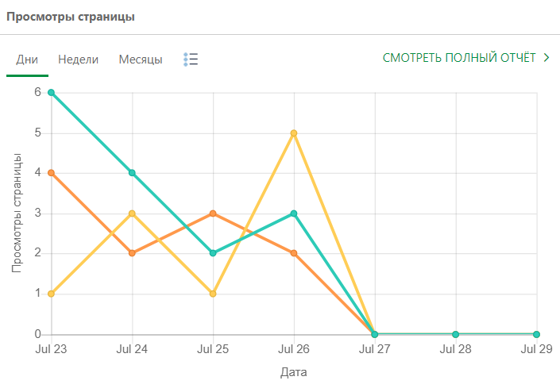Click the yellow point at Jul 24

[132, 213]
